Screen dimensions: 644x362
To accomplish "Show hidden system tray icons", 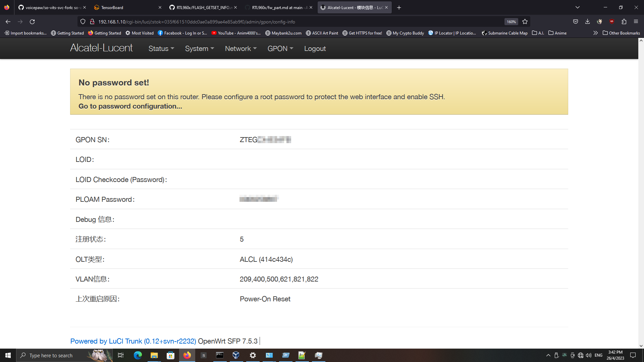I will coord(548,355).
